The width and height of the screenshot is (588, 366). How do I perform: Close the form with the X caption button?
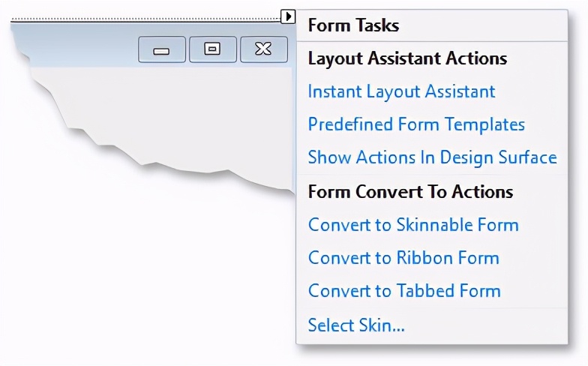(264, 49)
